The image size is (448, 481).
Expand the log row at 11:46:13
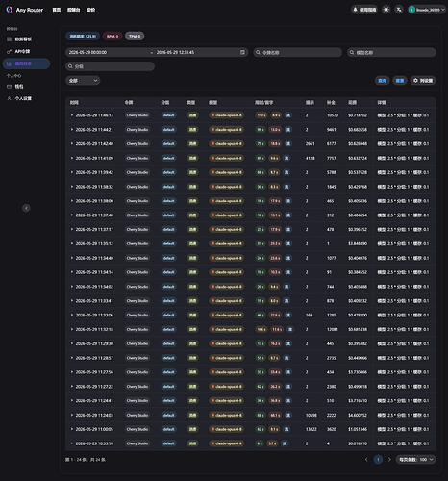(x=72, y=115)
